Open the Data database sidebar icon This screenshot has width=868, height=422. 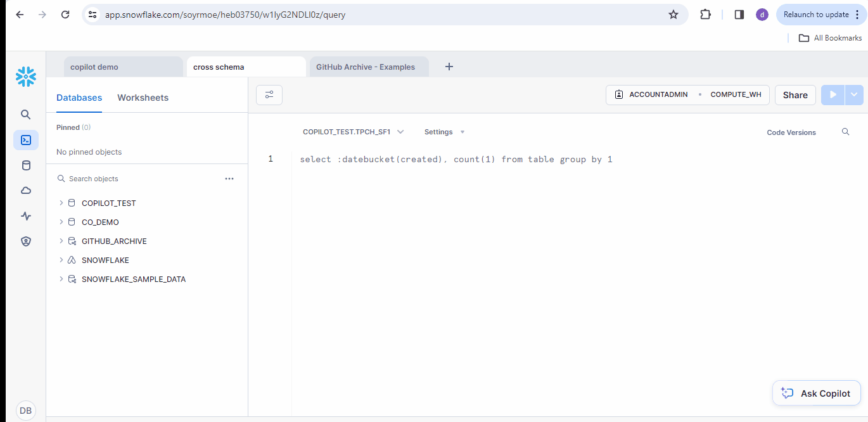(26, 165)
